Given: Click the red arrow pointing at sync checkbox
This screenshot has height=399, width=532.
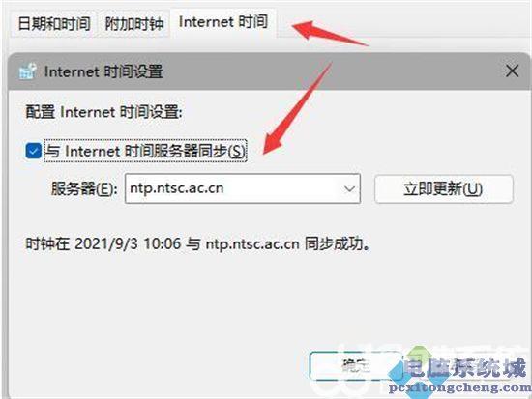Looking at the screenshot, I should point(298,108).
